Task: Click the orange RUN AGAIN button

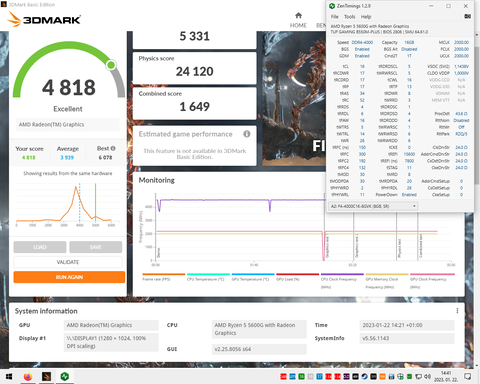Action: [x=69, y=277]
